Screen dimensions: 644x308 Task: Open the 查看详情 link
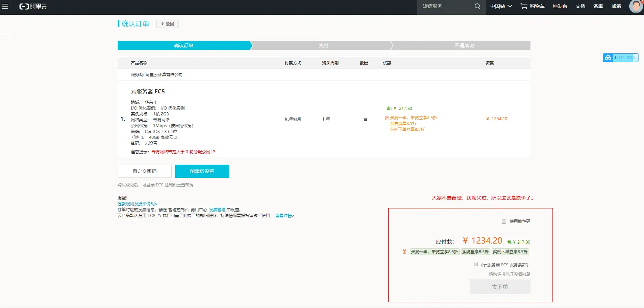pos(285,216)
